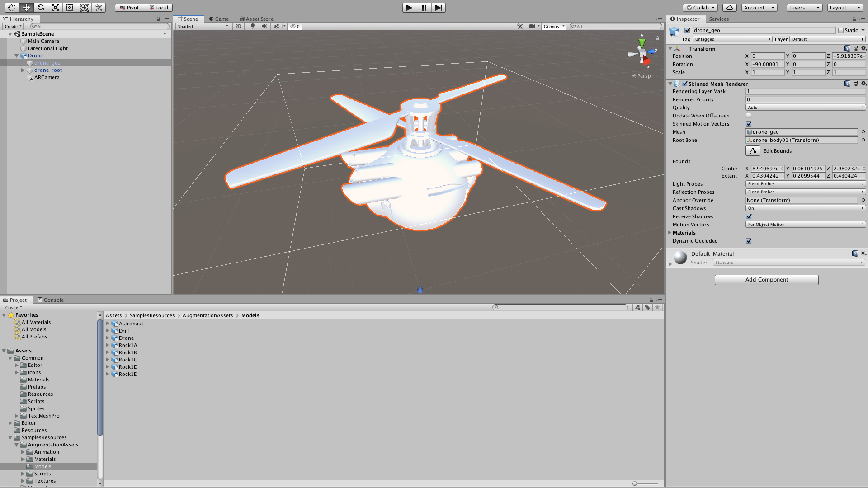The width and height of the screenshot is (868, 488).
Task: Click the Play button to enter Play Mode
Action: 409,7
